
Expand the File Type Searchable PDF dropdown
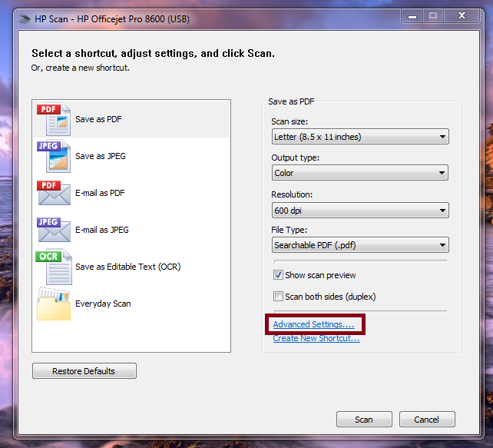pyautogui.click(x=360, y=245)
